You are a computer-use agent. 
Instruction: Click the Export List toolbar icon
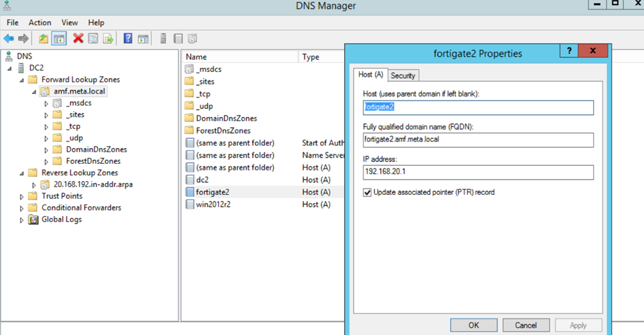(x=108, y=39)
